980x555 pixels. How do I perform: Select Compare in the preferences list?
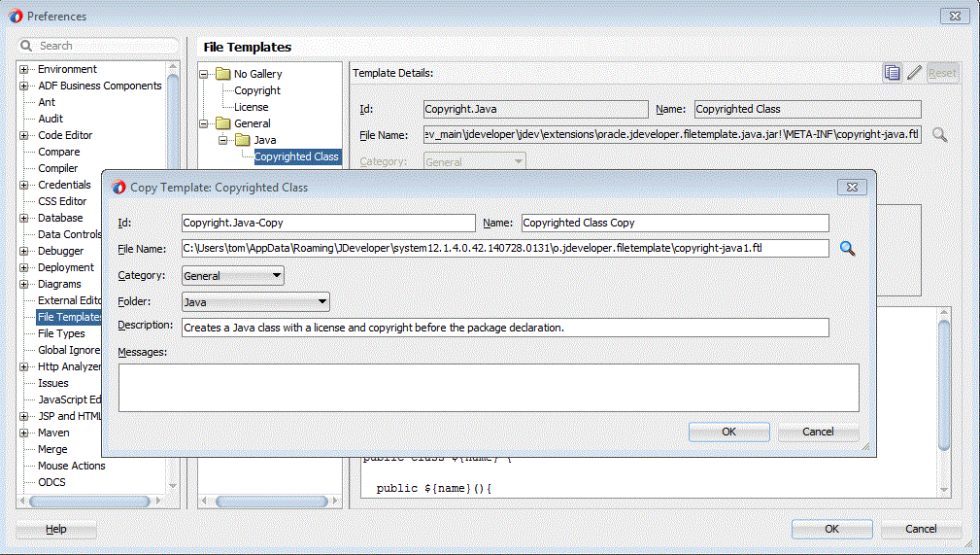pos(58,152)
